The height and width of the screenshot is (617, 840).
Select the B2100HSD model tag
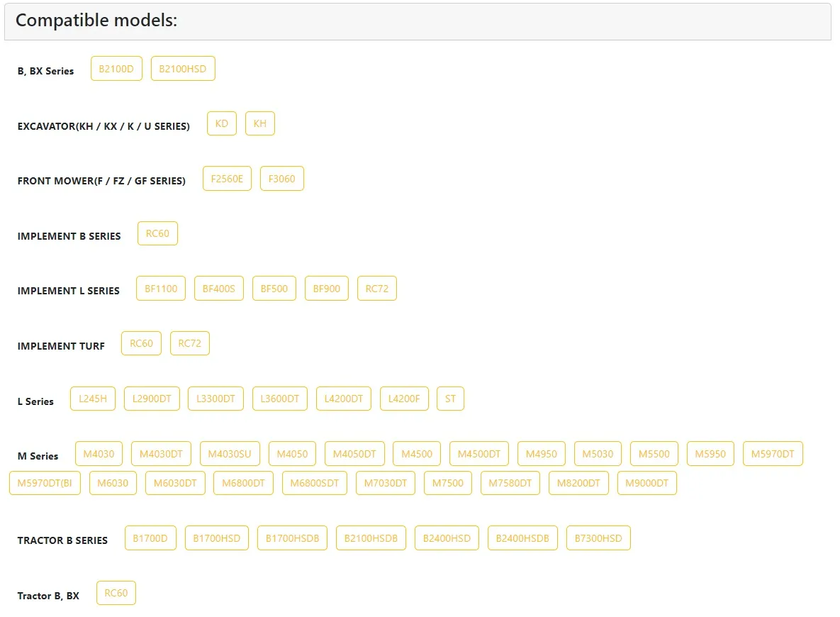(183, 69)
